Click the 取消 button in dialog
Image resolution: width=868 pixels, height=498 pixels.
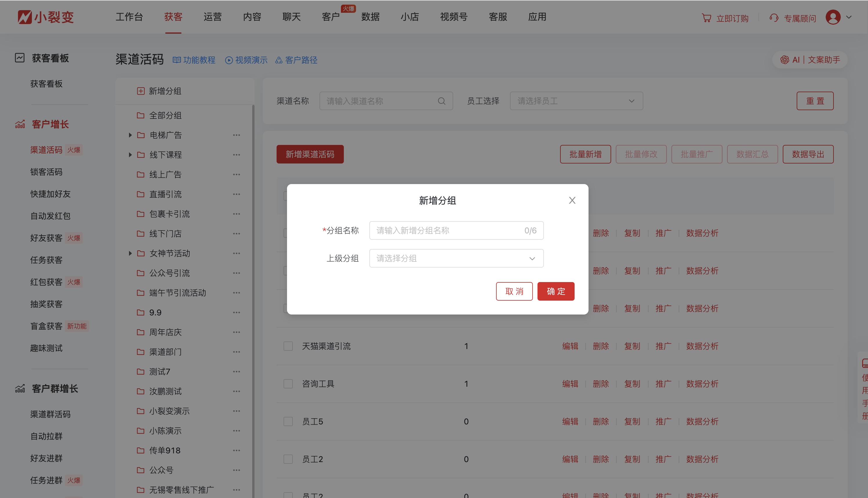[x=514, y=291]
